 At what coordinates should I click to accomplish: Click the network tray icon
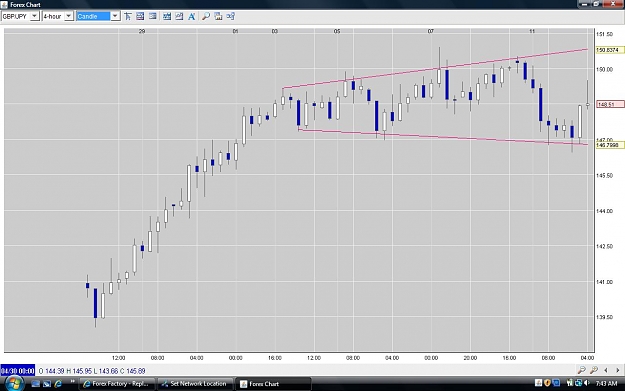(x=578, y=383)
